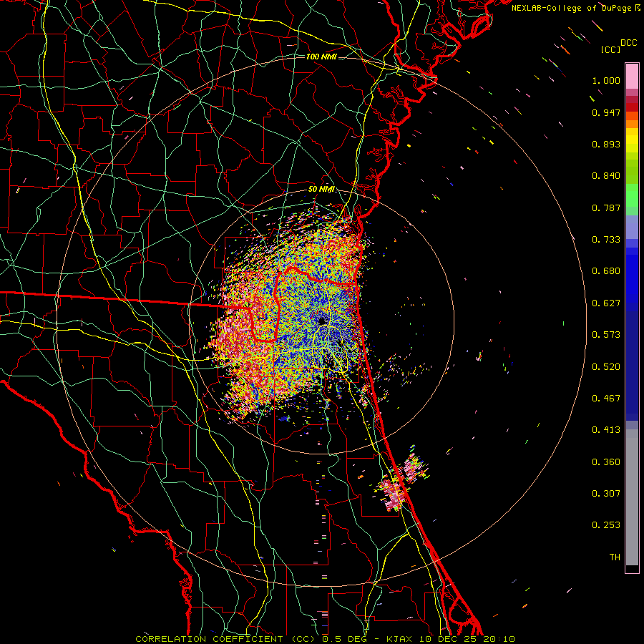Screen dimensions: 644x644
Task: Select the 0.893 legend value
Action: (606, 144)
